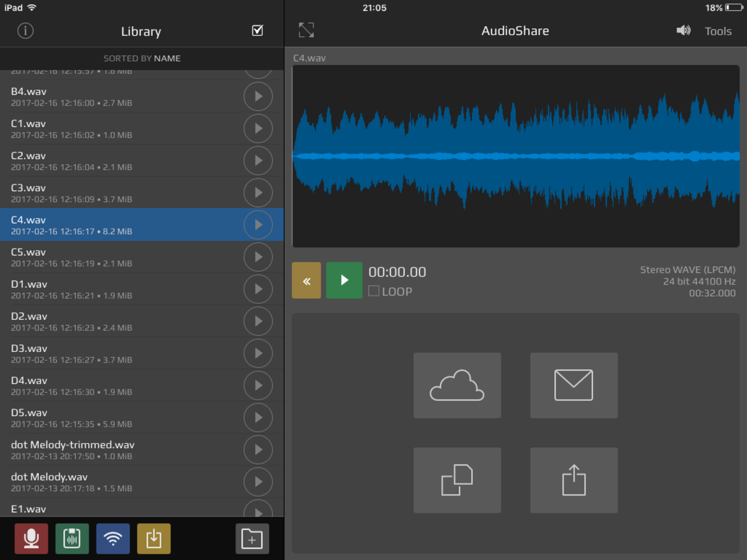
Task: Tap the battery indicator in the status bar
Action: coord(734,8)
